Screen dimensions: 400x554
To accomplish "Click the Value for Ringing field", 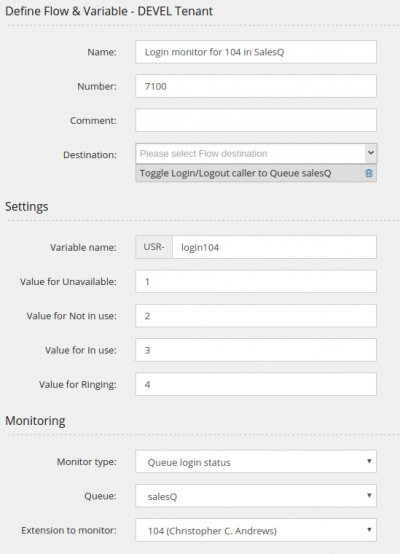I will click(x=256, y=384).
